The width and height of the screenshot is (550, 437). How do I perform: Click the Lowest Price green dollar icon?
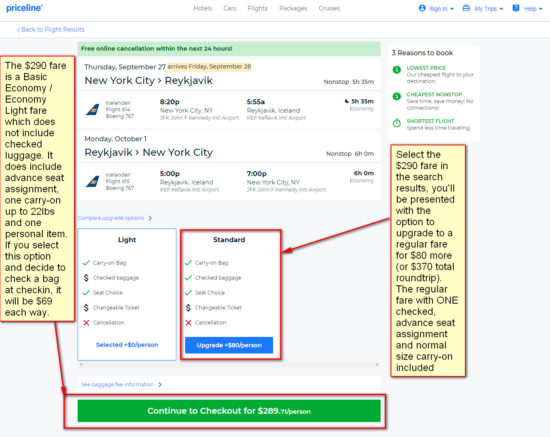[x=397, y=69]
